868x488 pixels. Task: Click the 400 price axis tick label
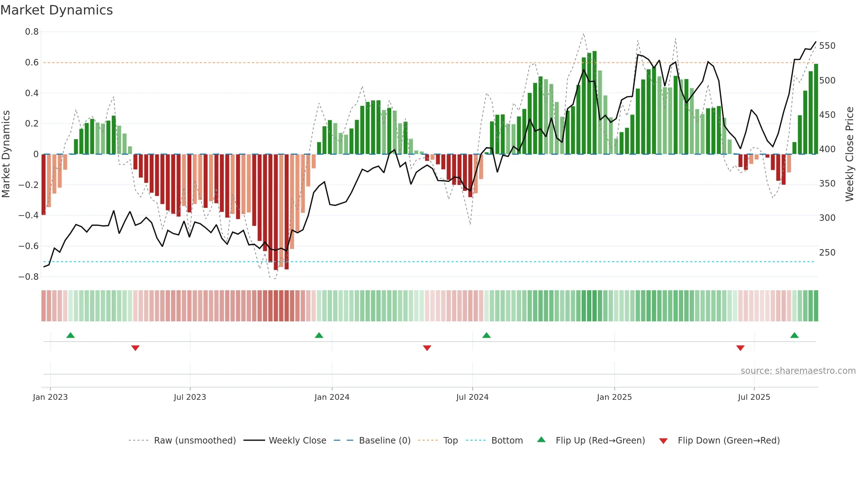(827, 149)
